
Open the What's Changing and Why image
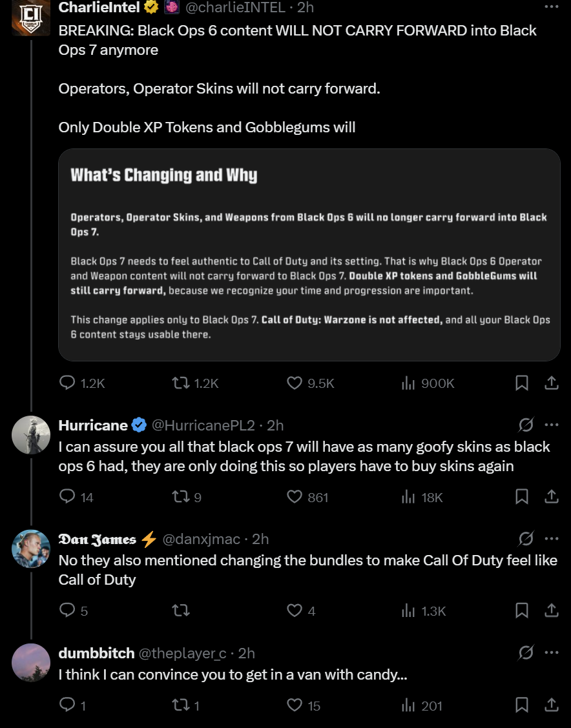pos(309,254)
